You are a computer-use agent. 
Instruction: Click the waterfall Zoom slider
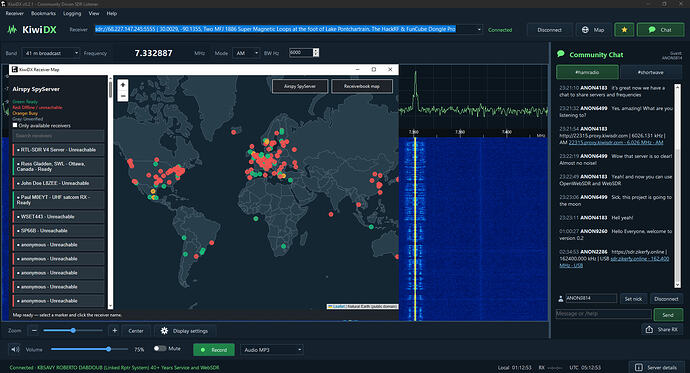coord(73,330)
